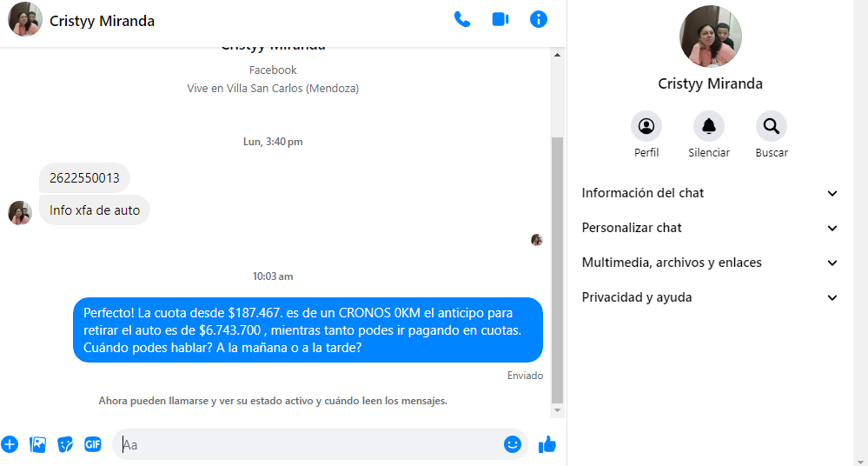Image resolution: width=868 pixels, height=466 pixels.
Task: Attach a photo using the image icon
Action: (37, 444)
